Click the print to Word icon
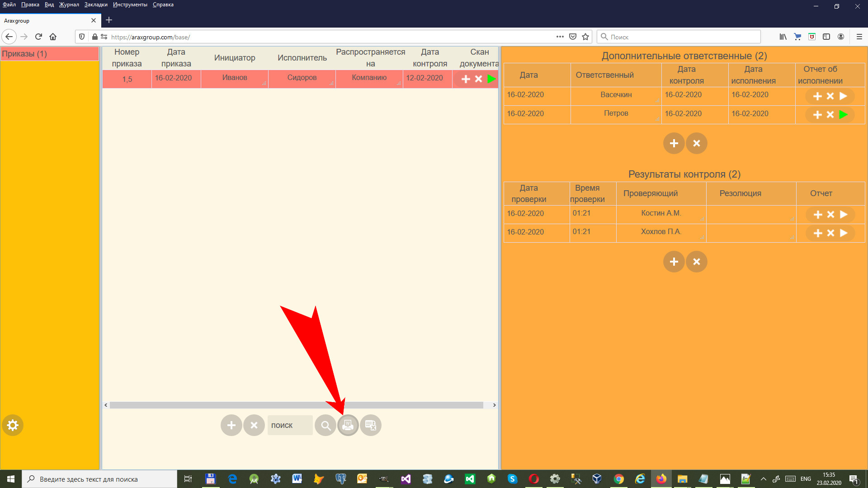The width and height of the screenshot is (868, 488). [x=348, y=425]
